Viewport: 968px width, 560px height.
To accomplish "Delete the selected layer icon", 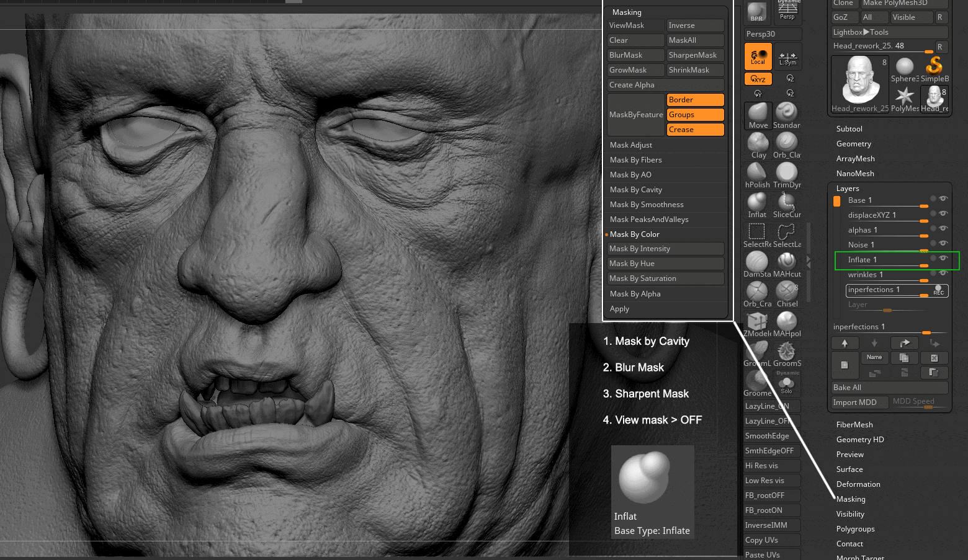I will pos(934,358).
